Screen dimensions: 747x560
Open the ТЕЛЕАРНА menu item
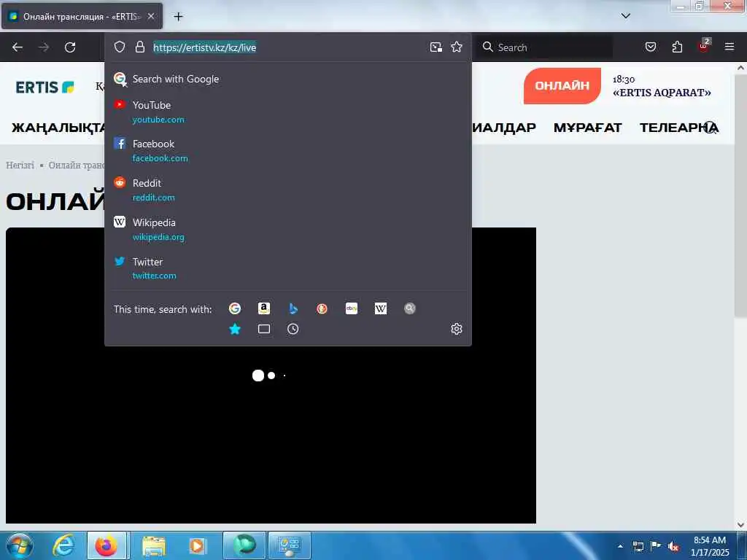pyautogui.click(x=678, y=128)
